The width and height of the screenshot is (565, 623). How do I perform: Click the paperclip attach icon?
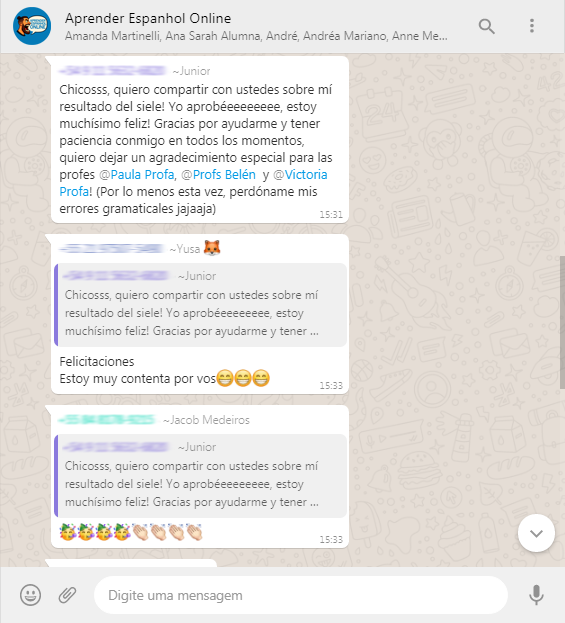pyautogui.click(x=68, y=595)
